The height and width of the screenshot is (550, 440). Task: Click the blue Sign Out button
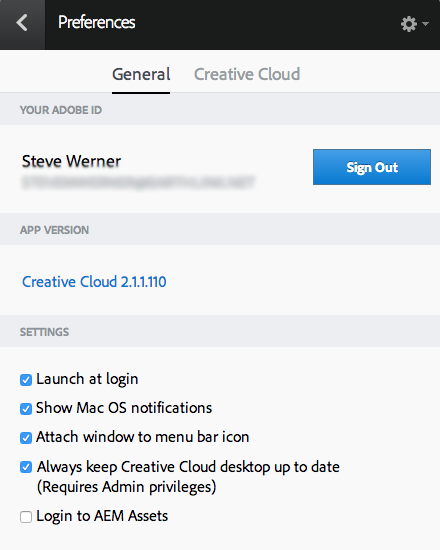[372, 167]
